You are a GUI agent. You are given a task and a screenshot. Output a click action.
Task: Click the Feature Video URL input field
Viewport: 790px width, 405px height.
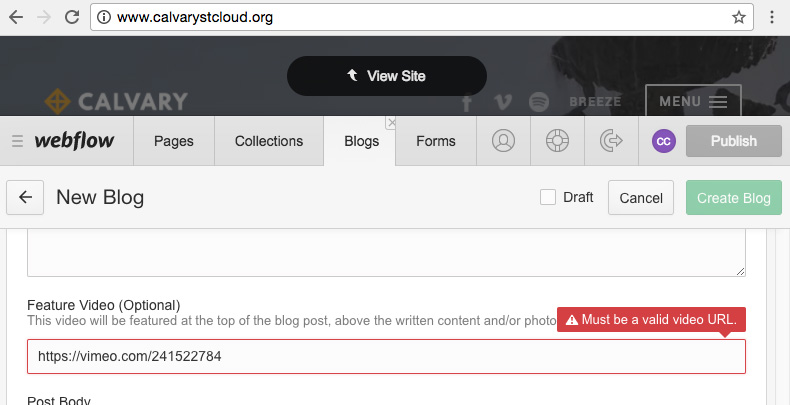point(386,357)
